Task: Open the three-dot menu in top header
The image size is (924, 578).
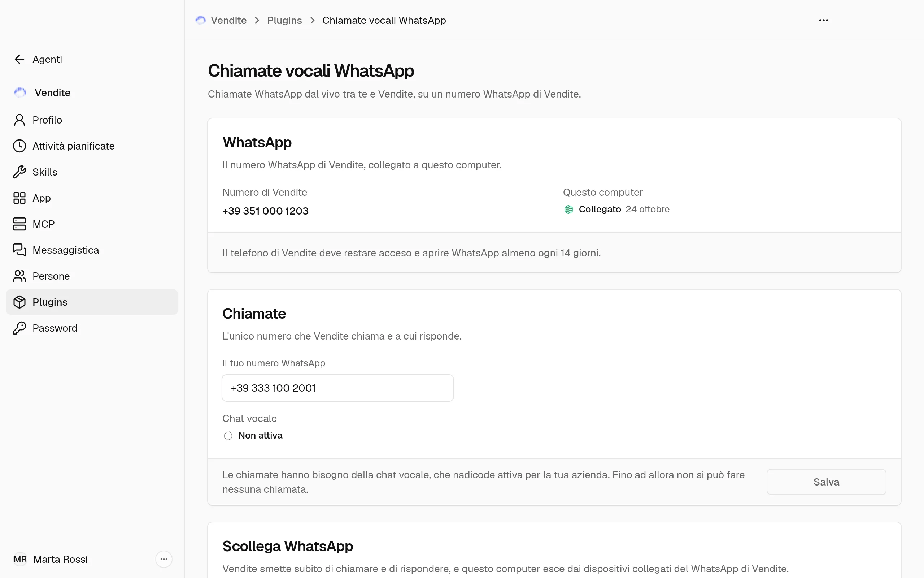Action: 824,20
